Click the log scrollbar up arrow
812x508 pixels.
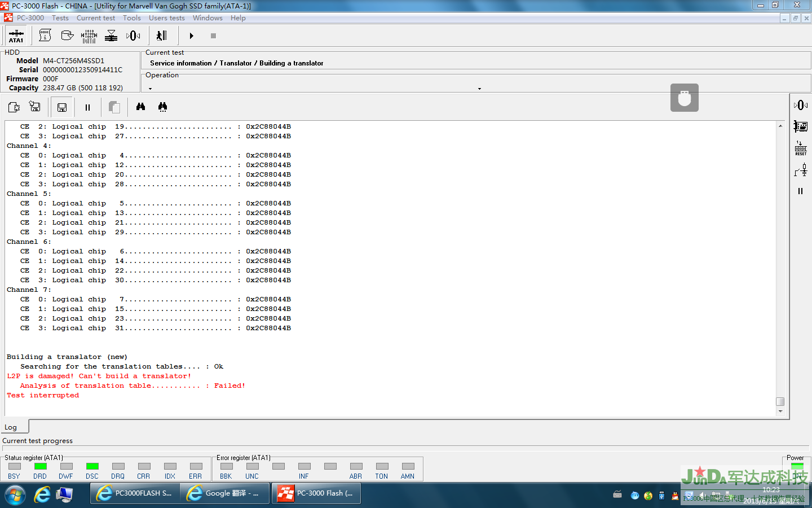pos(780,126)
